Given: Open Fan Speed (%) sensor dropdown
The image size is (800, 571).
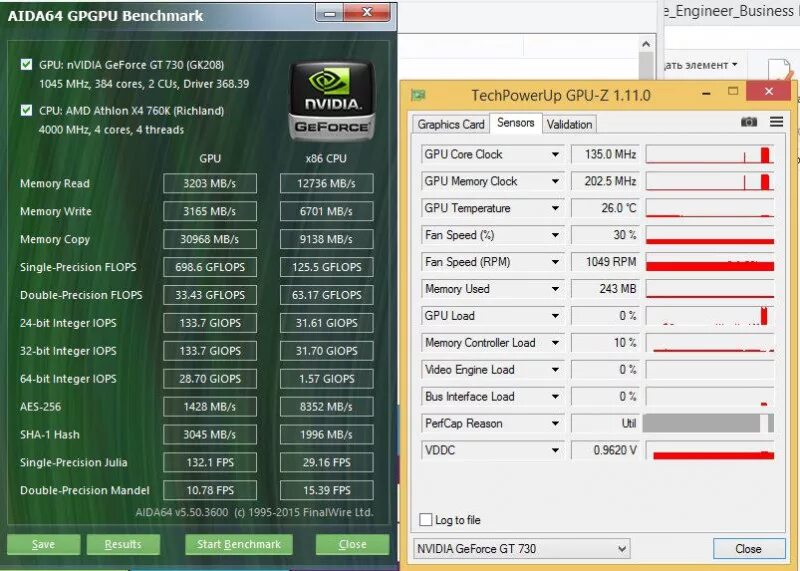Looking at the screenshot, I should click(x=555, y=235).
